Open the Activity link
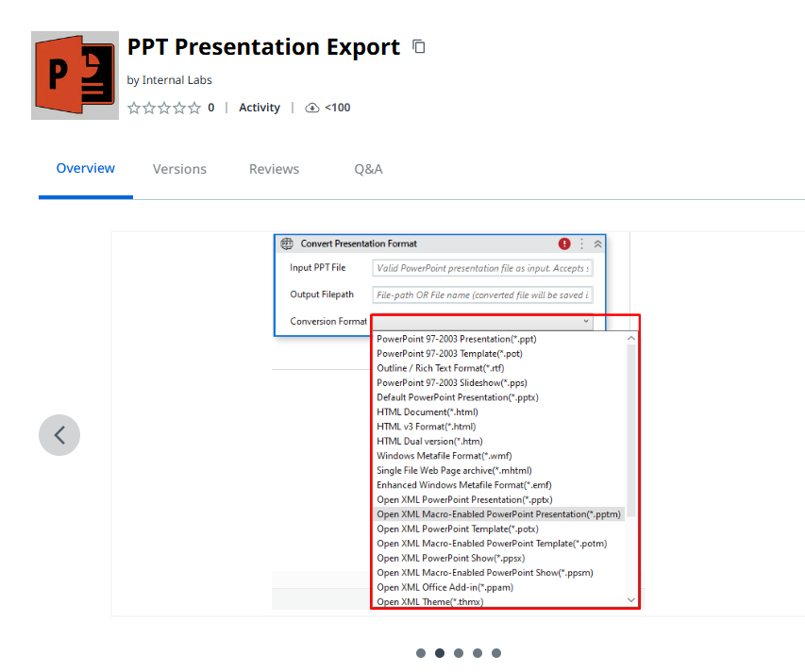 [x=260, y=108]
